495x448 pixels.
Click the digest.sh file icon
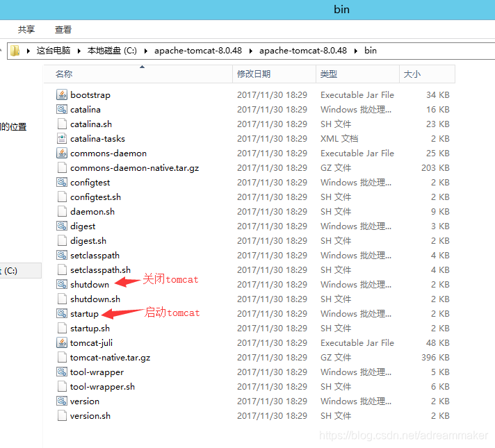coord(62,240)
